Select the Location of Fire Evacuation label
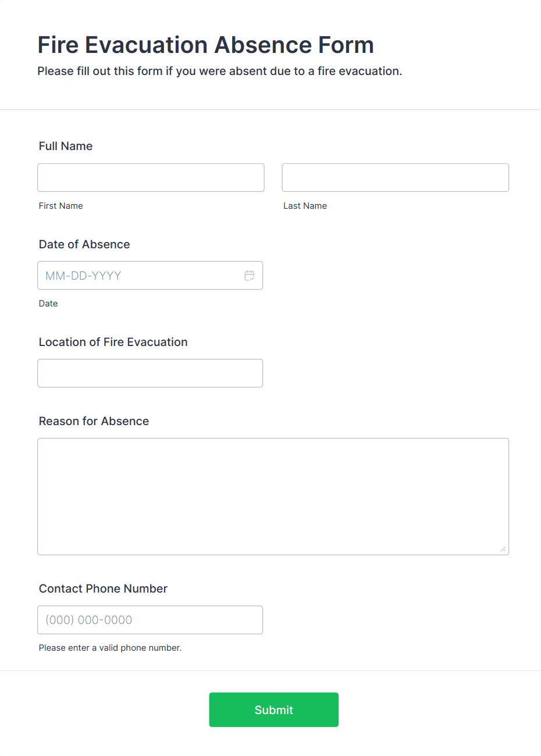541x756 pixels. pos(113,342)
